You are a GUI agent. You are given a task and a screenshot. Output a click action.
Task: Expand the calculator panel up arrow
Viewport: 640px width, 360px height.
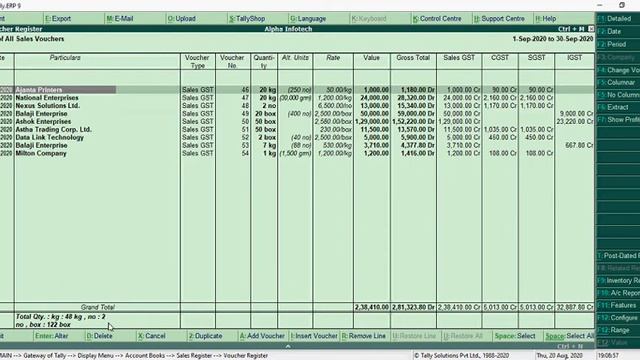click(288, 346)
